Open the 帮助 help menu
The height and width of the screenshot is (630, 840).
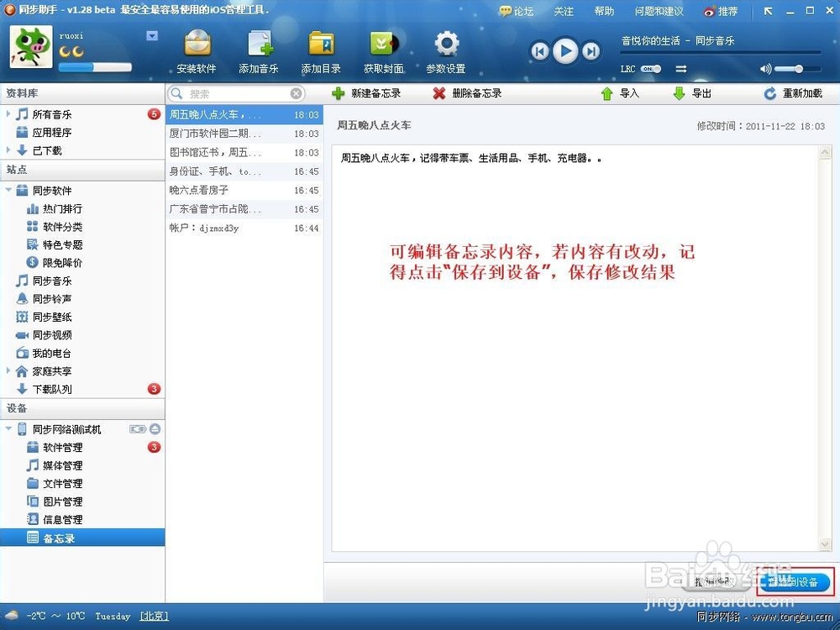604,11
